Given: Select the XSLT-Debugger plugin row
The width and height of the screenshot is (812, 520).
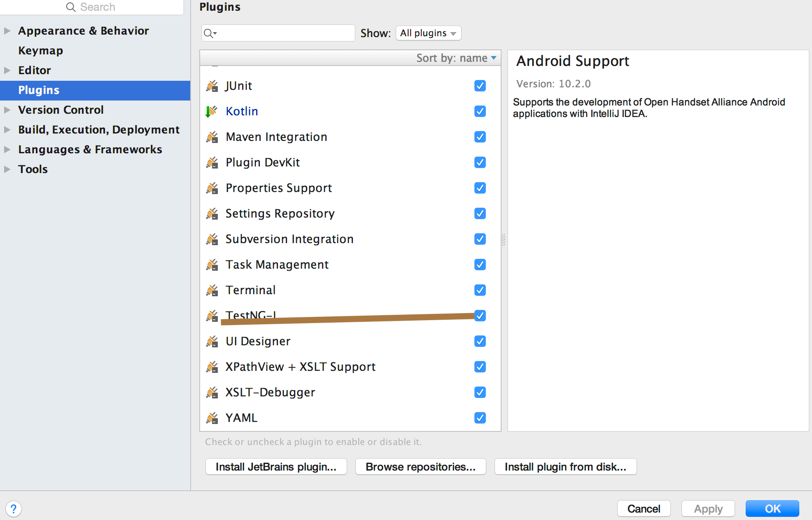Looking at the screenshot, I should 350,392.
